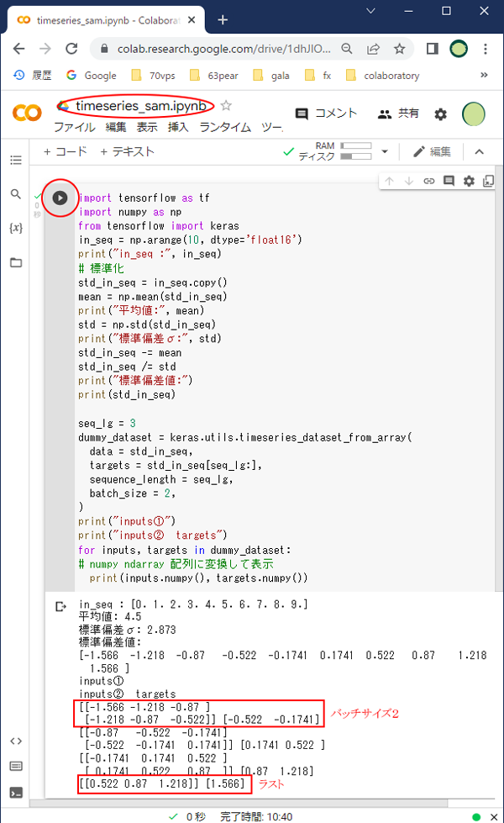
Task: Go back in browser history
Action: tap(18, 49)
